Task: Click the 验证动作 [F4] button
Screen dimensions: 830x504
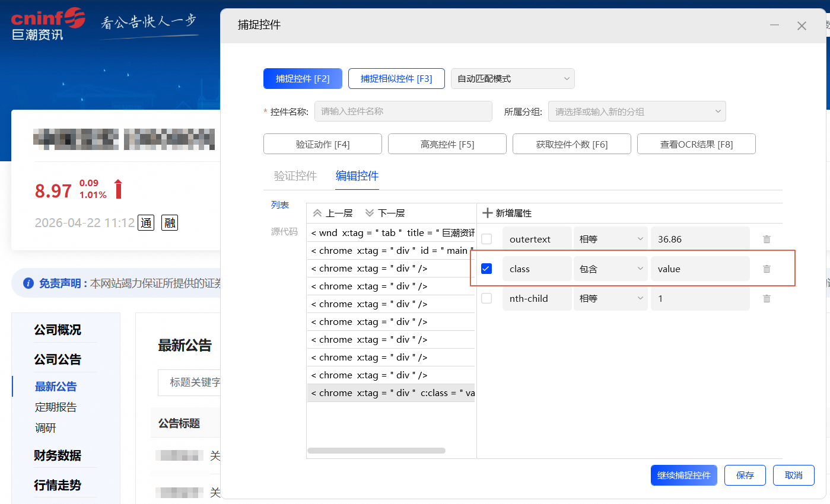Action: point(323,144)
